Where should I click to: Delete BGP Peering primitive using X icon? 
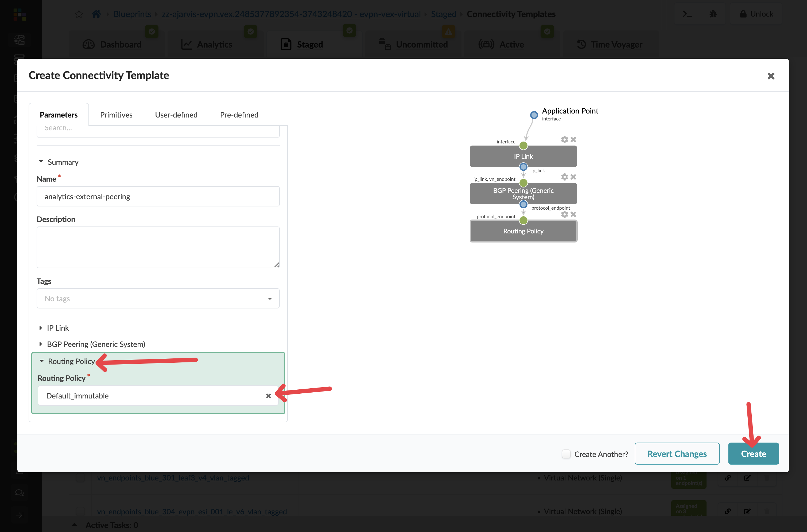click(573, 177)
